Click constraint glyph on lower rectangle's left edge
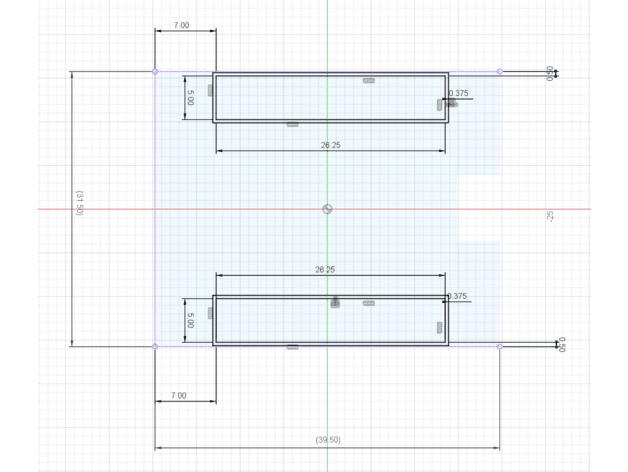628x472 pixels. [210, 313]
